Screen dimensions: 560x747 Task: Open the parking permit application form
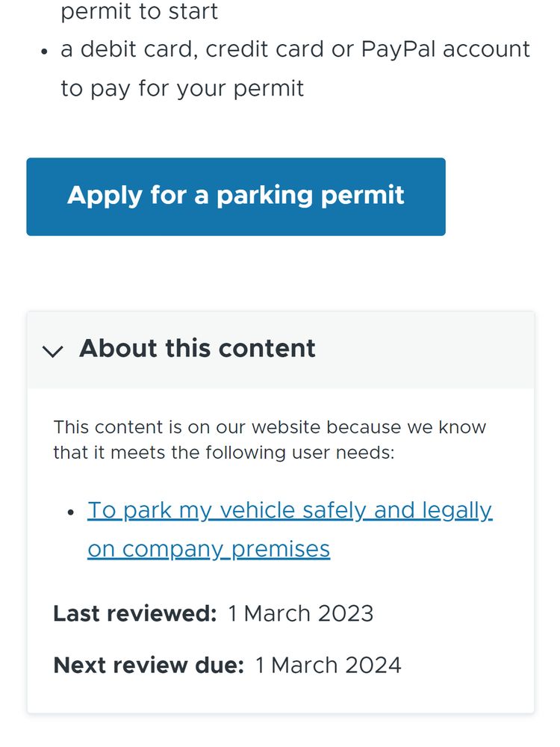click(235, 196)
